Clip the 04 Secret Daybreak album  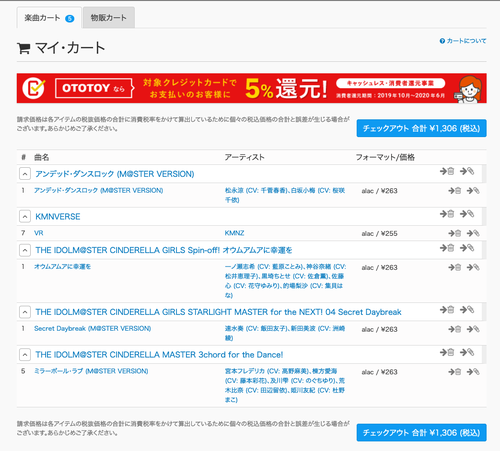(467, 310)
